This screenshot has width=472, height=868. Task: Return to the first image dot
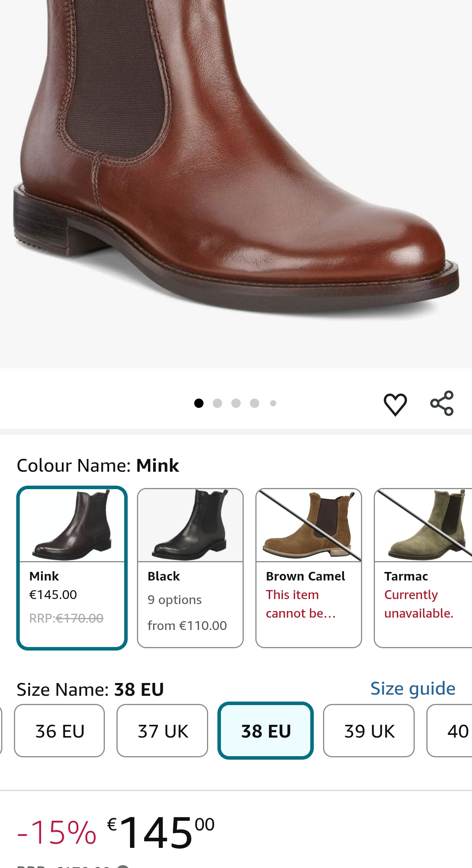click(199, 403)
